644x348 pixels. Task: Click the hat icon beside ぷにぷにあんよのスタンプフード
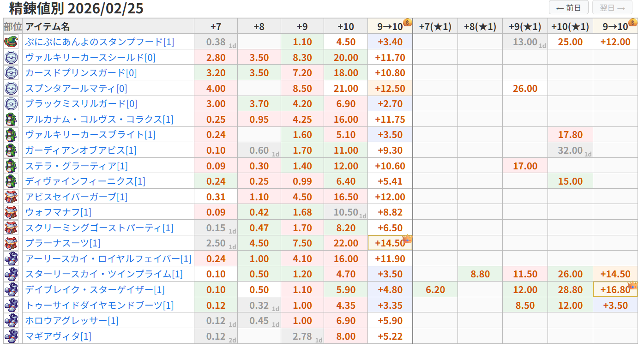tap(10, 42)
